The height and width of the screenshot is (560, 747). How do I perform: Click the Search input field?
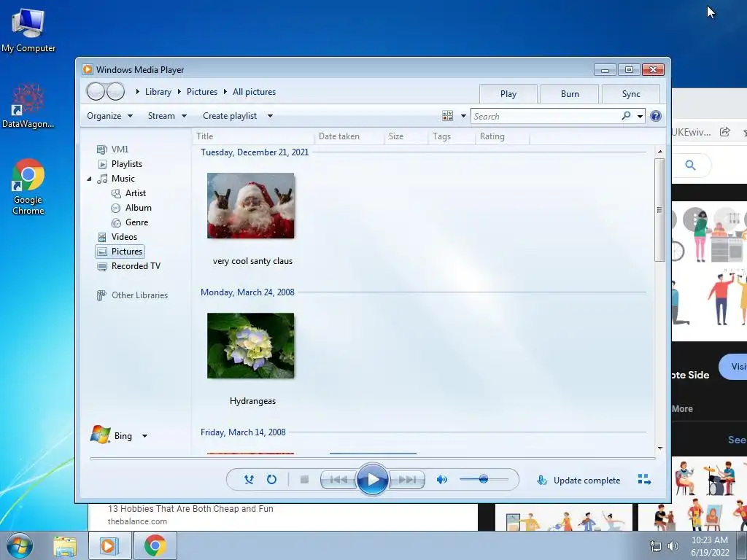coord(546,116)
